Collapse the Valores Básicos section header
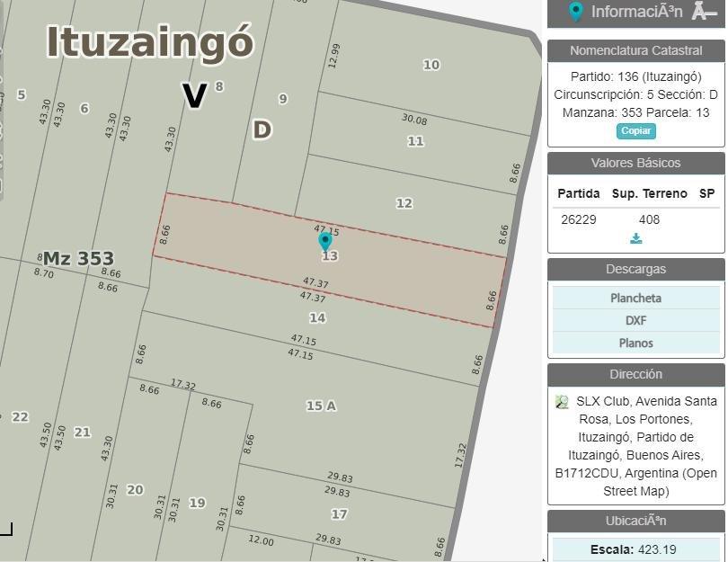This screenshot has height=562, width=728. [x=635, y=163]
